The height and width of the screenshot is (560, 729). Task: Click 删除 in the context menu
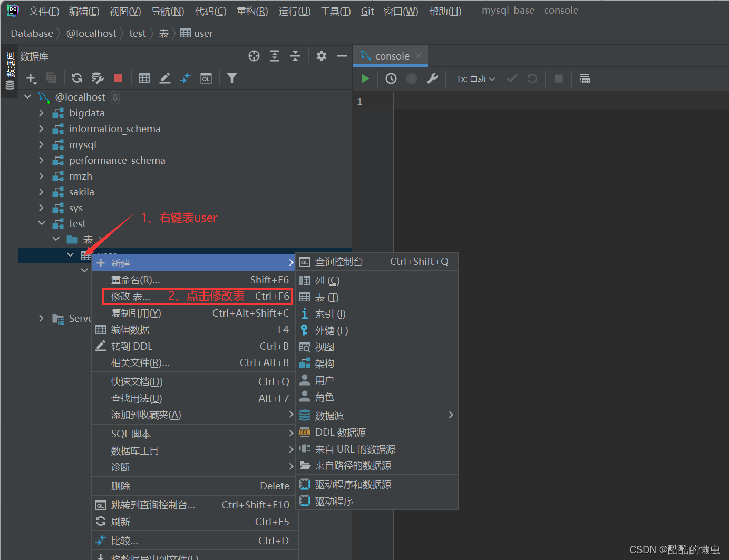pos(193,486)
